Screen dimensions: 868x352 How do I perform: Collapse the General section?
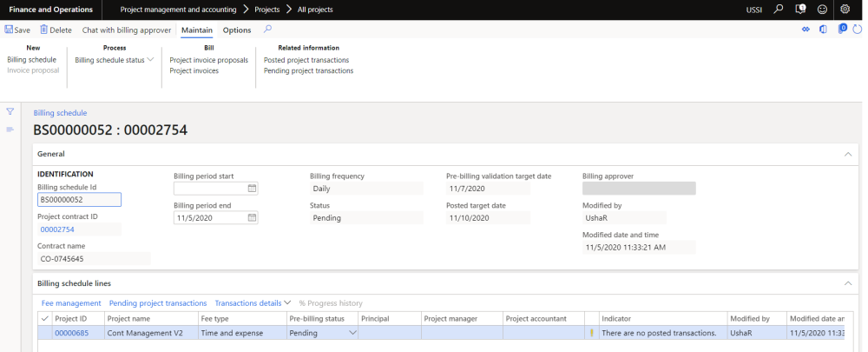point(848,153)
